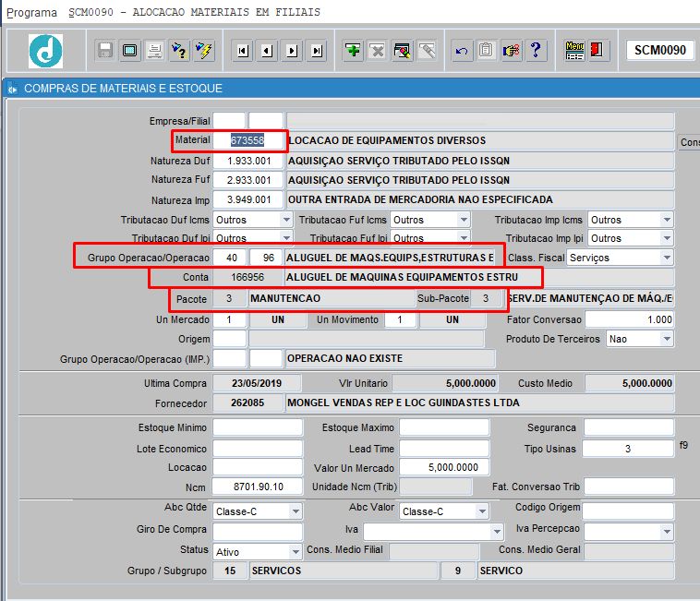The height and width of the screenshot is (601, 700).
Task: Click the Undo arrow icon
Action: (462, 51)
